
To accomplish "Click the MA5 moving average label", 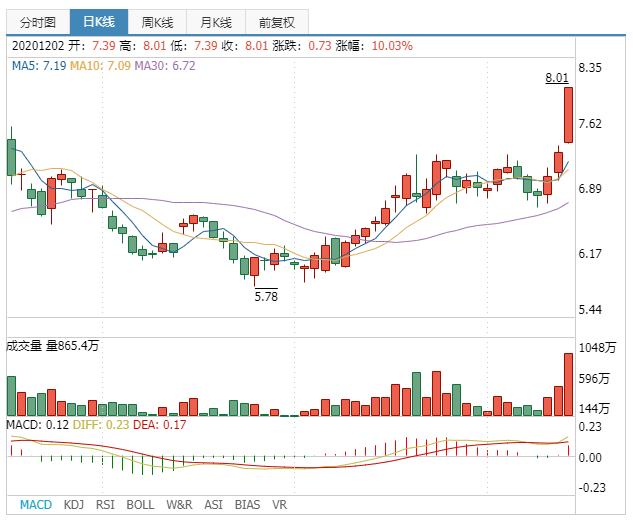I will 39,65.
